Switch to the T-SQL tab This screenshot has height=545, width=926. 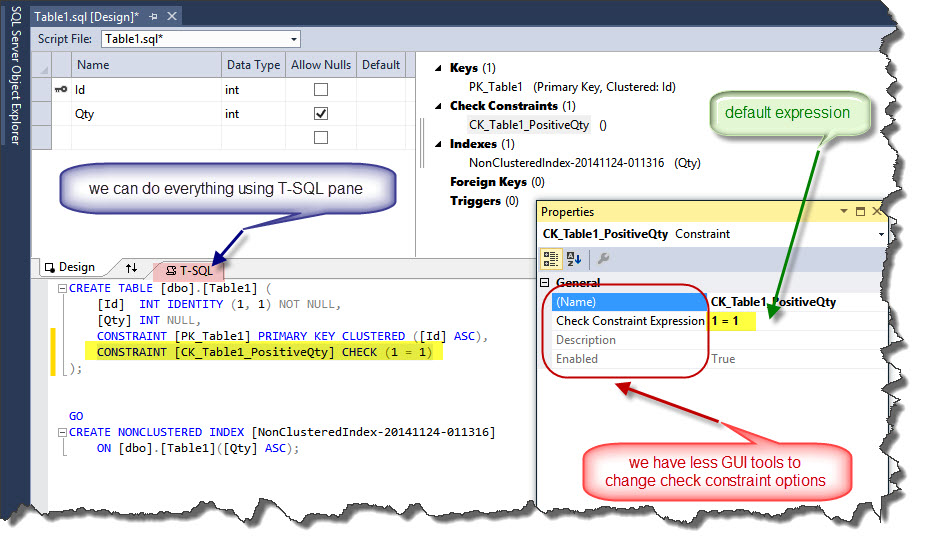tap(189, 270)
